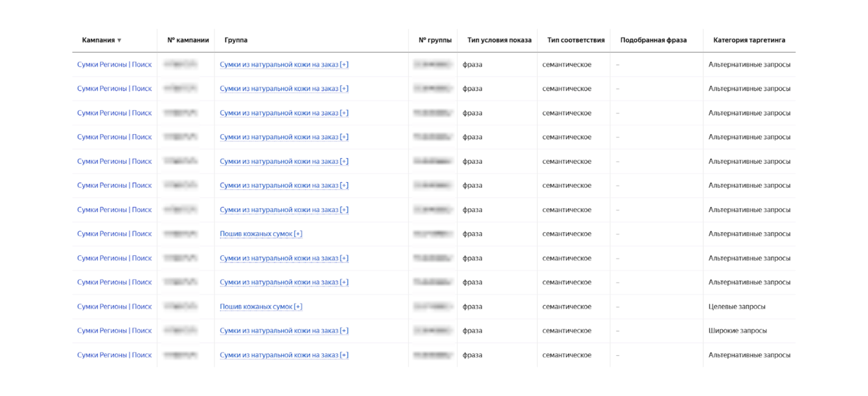Open campaign link in the Широкие запросы row

(114, 331)
